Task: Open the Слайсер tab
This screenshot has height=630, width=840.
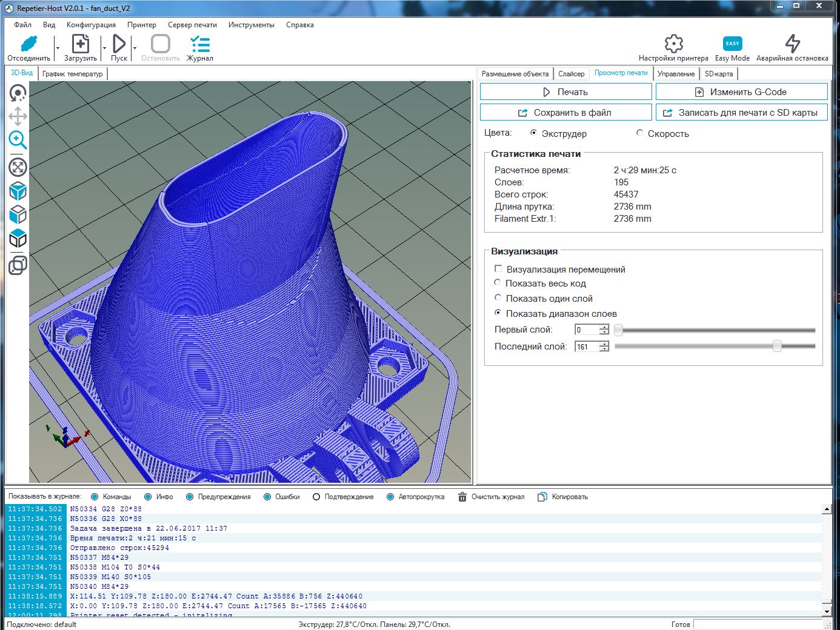Action: pyautogui.click(x=571, y=74)
